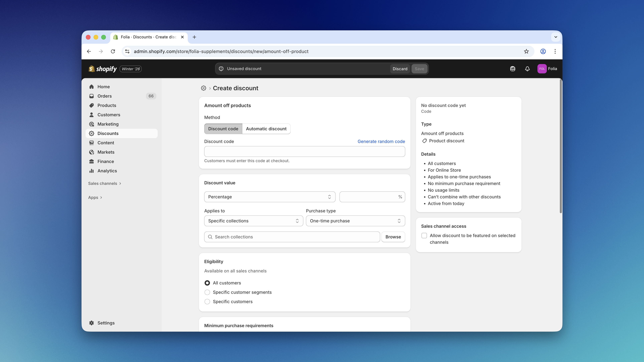Open Sidekick assistant icon in top bar
This screenshot has height=362, width=644.
tap(513, 69)
